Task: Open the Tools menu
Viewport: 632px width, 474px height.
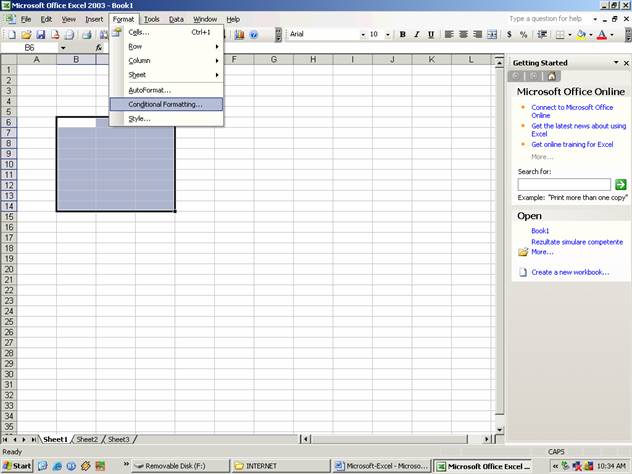Action: (152, 19)
